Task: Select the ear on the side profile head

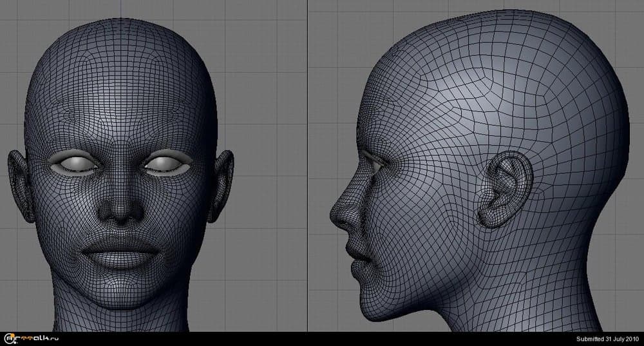Action: 506,189
